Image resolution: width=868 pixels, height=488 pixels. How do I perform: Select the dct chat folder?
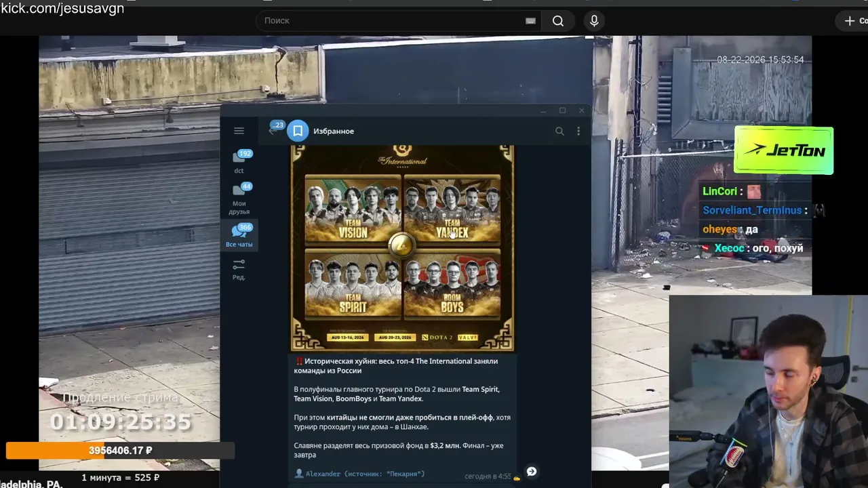coord(239,162)
